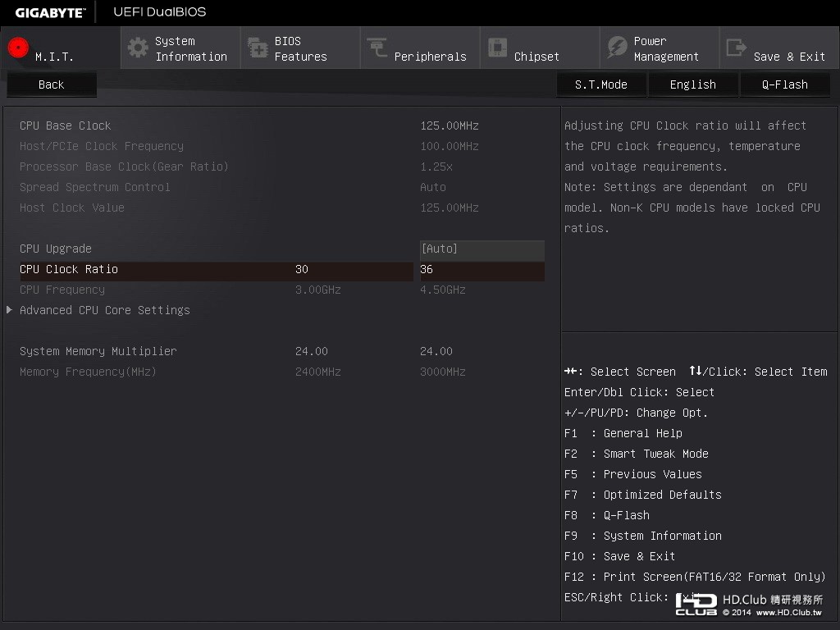Click the Power Management lightning icon

point(617,48)
